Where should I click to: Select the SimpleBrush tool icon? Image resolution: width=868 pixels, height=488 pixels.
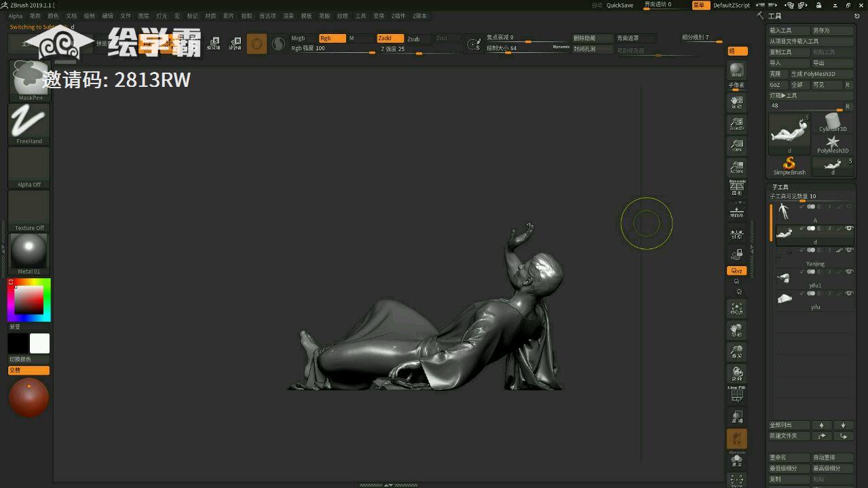point(789,166)
